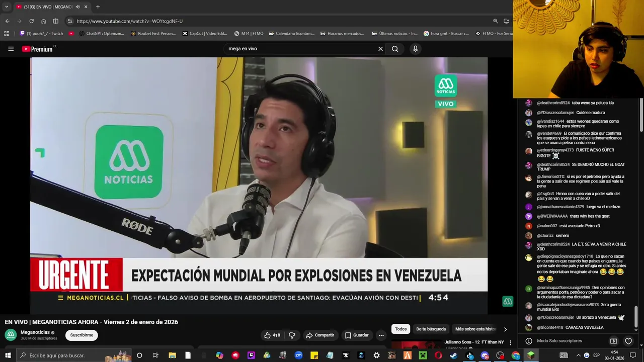644x362 pixels.
Task: Open the Windows Start menu
Action: (8, 355)
